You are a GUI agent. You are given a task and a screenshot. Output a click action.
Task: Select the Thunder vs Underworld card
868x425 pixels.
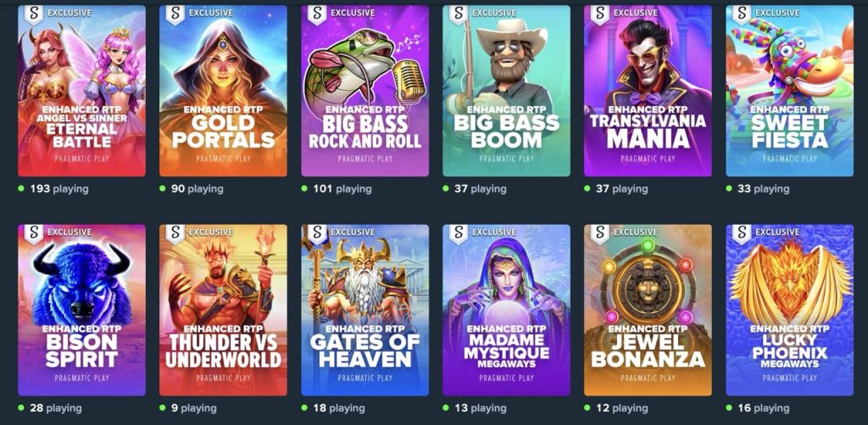pyautogui.click(x=223, y=310)
